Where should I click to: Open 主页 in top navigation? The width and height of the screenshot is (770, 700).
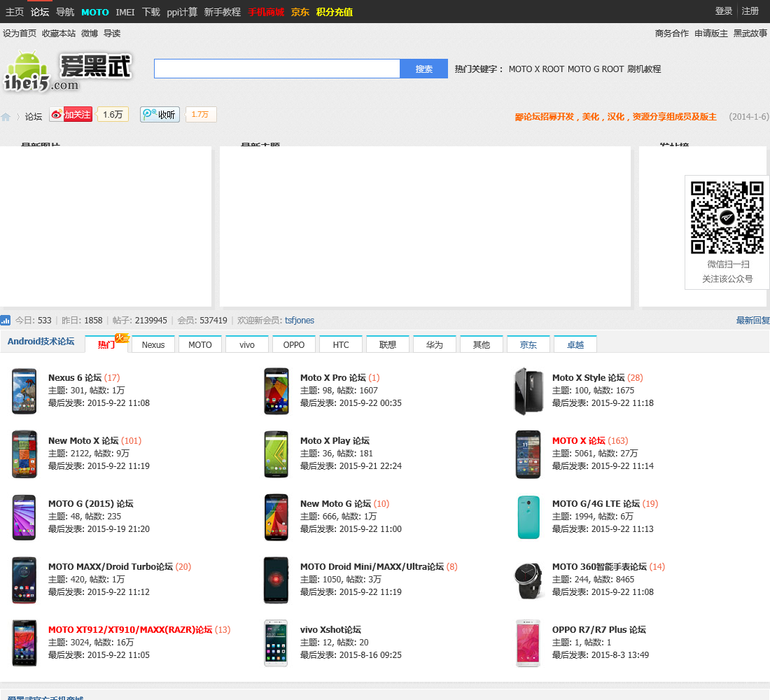coord(15,12)
